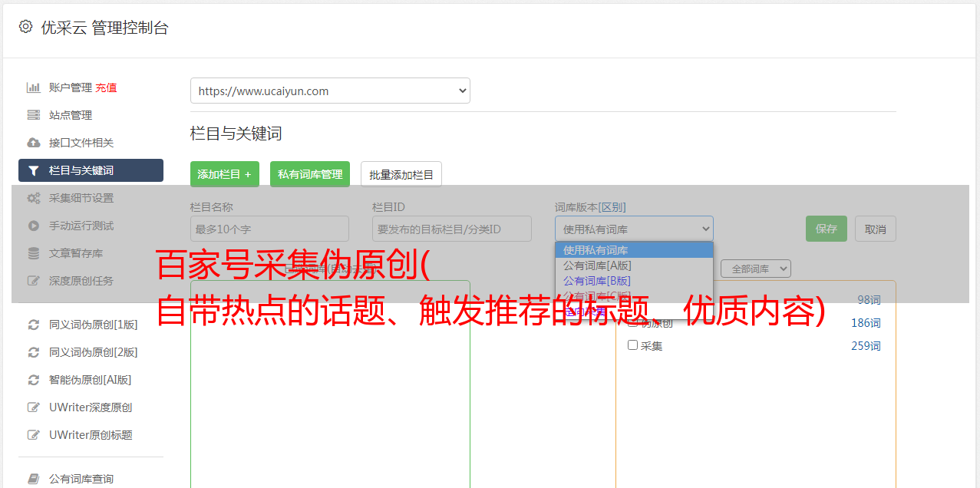This screenshot has height=488, width=980.
Task: Go to UWriter深度原创 page
Action: (x=91, y=407)
